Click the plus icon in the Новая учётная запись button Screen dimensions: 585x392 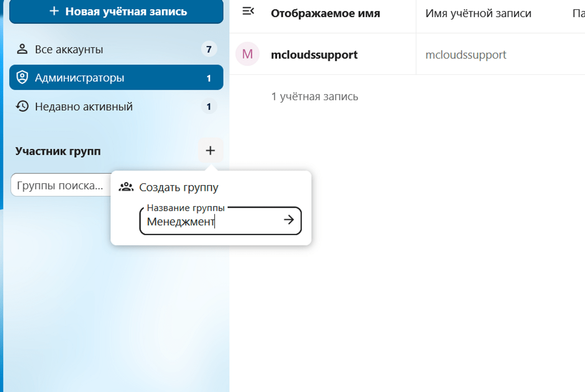click(55, 11)
